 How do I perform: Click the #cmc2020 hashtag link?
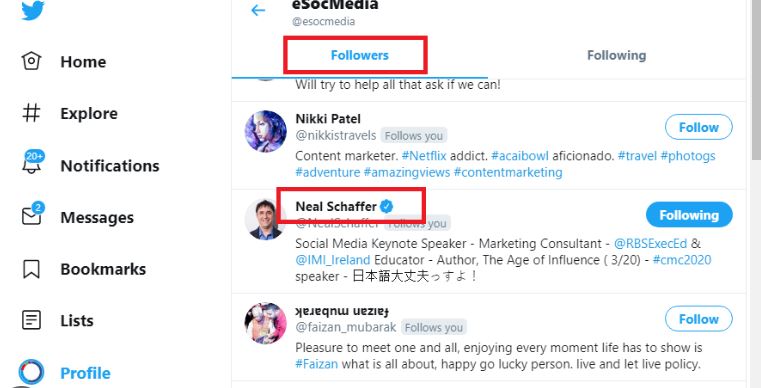pos(682,260)
